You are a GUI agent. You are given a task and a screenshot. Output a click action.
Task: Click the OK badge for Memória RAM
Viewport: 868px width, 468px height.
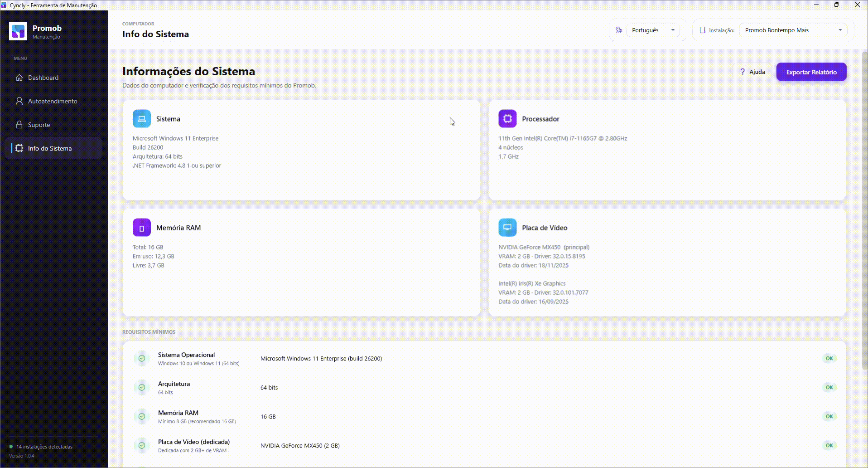tap(829, 416)
